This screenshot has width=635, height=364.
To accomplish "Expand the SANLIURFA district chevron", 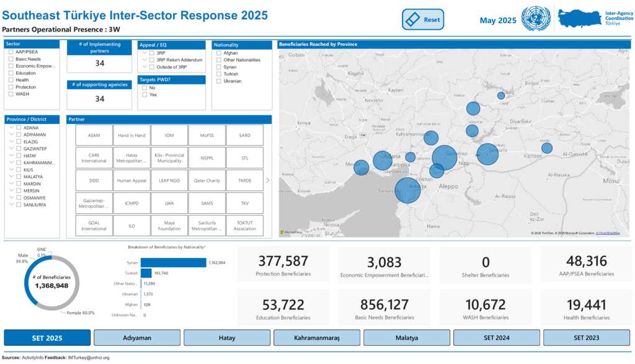I will (11, 205).
